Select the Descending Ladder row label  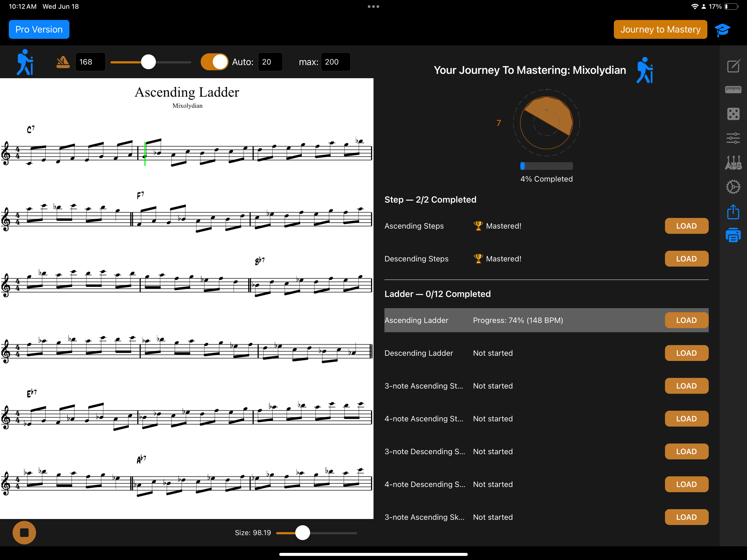pyautogui.click(x=419, y=353)
